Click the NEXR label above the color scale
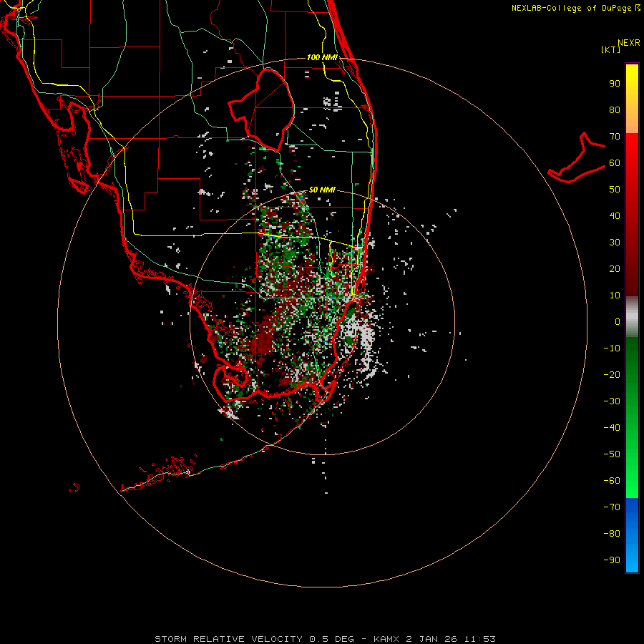Image resolution: width=644 pixels, height=644 pixels. click(x=629, y=43)
